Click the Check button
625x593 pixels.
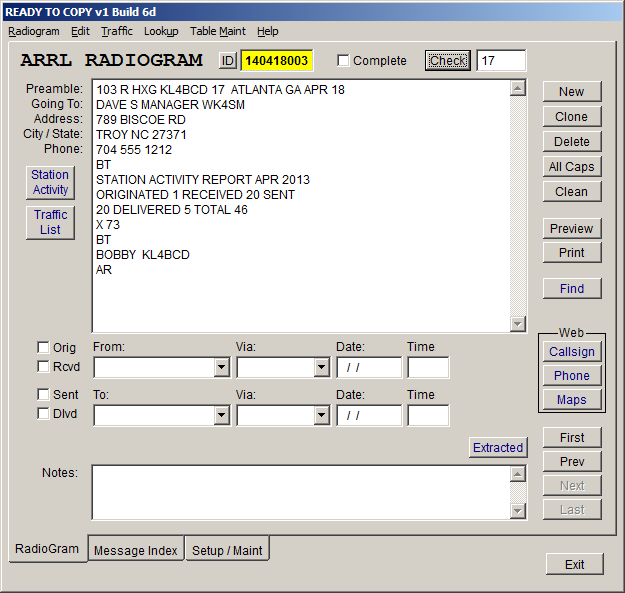pos(448,61)
